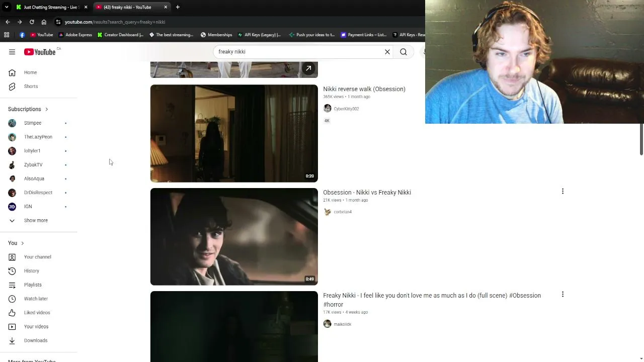
Task: Open Shorts from the sidebar
Action: click(x=31, y=86)
